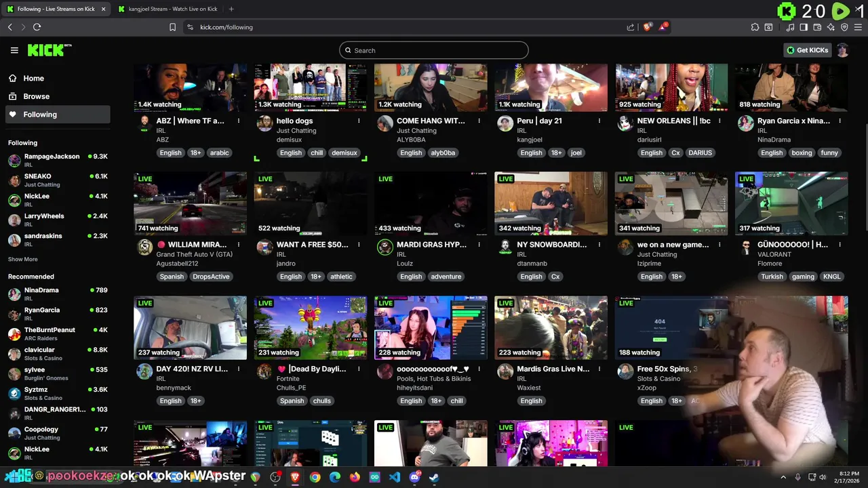Click the address bar URL kick.com/following
Viewport: 868px width, 488px height.
click(x=226, y=27)
